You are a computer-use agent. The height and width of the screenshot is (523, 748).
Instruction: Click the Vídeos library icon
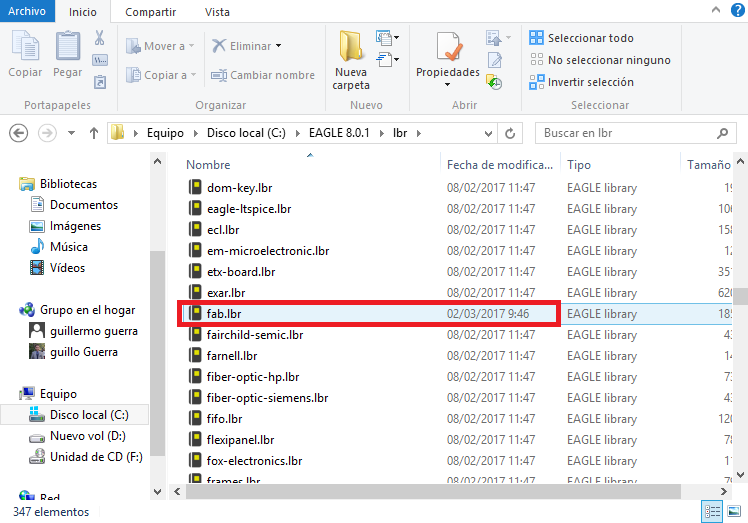pos(37,268)
